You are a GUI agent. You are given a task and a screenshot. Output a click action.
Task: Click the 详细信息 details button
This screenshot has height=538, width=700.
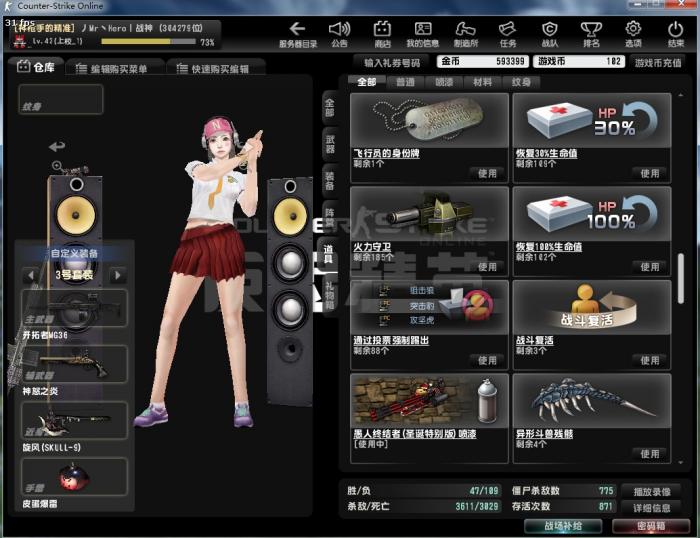(652, 508)
